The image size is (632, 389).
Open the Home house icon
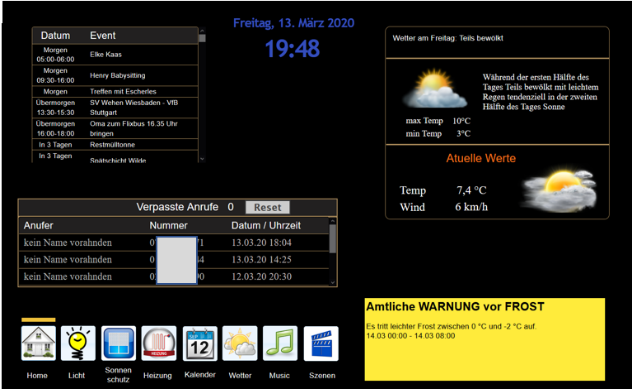38,343
